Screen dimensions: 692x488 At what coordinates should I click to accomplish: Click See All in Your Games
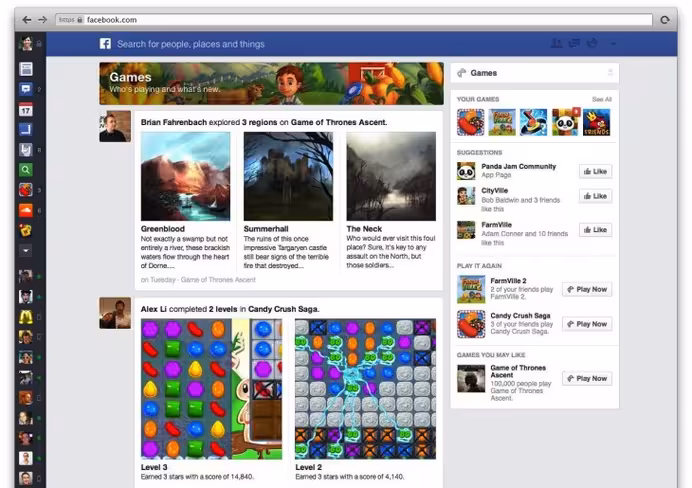click(x=602, y=99)
